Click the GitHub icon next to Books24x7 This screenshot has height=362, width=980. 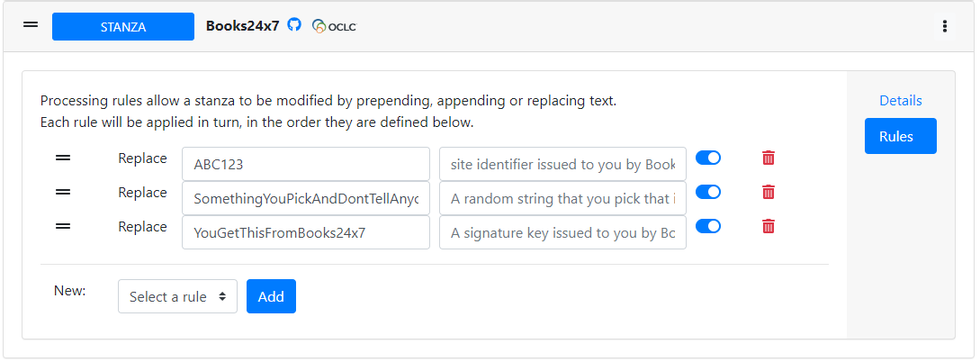[294, 25]
